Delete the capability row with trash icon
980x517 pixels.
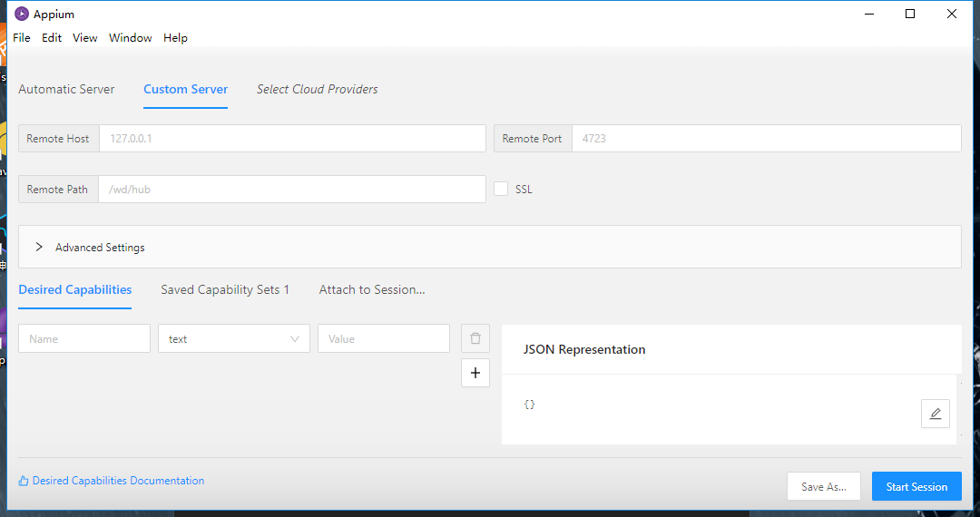point(475,338)
